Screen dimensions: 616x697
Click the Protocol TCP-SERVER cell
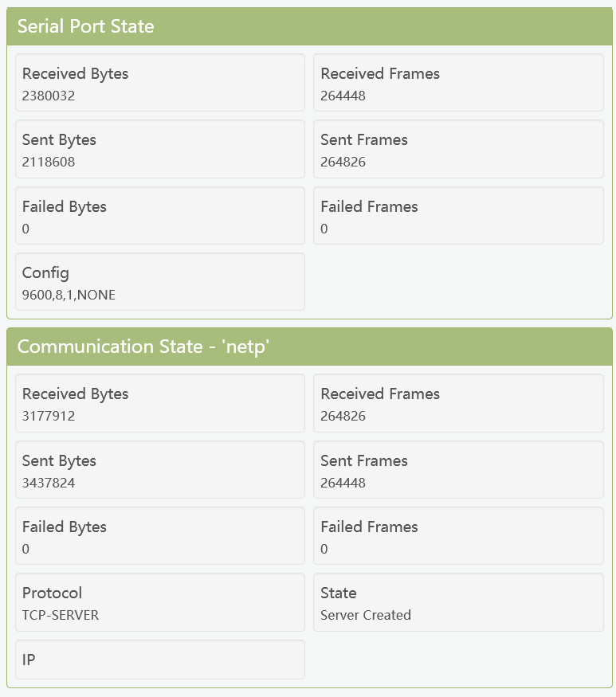click(x=159, y=602)
